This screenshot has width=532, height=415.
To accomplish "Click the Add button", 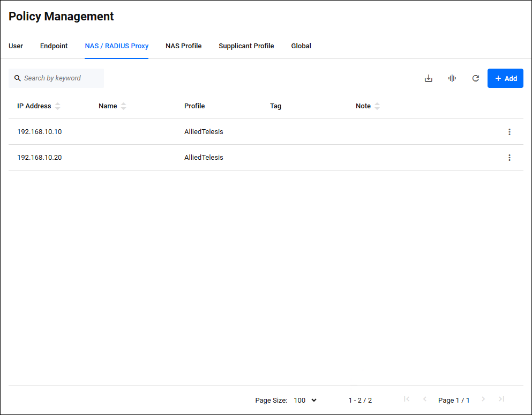I will tap(505, 78).
